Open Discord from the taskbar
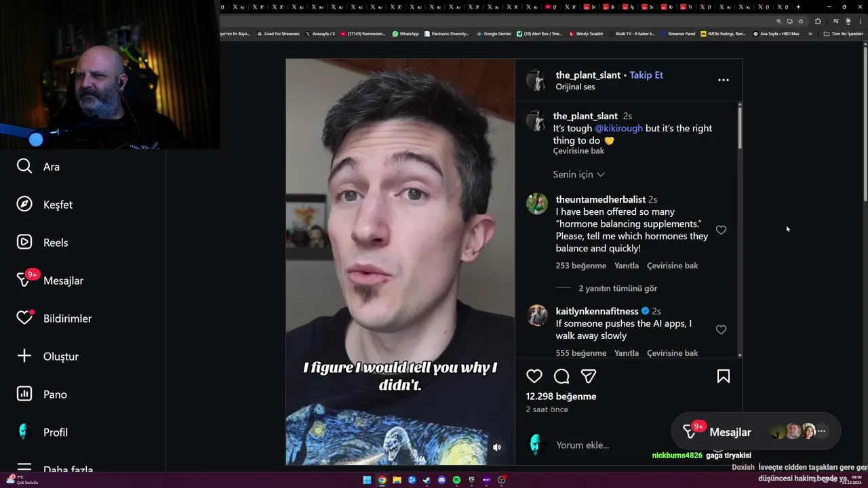Screen dimensions: 868x488 pos(441,480)
